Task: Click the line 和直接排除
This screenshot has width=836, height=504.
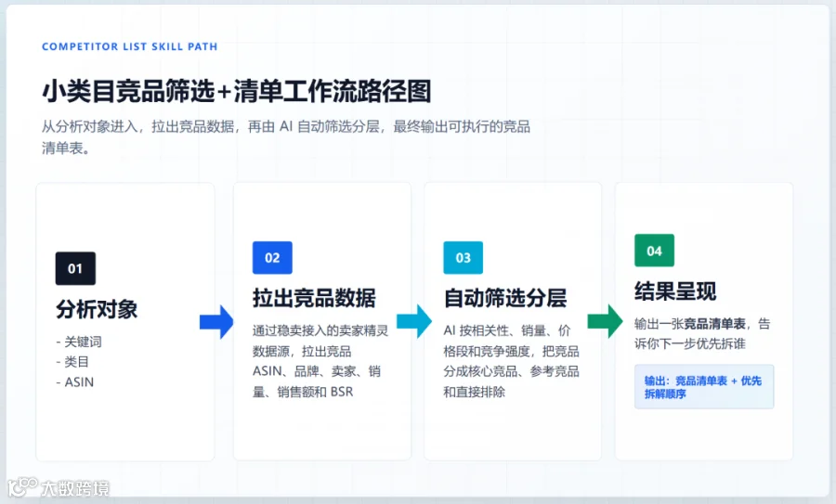Action: [474, 392]
